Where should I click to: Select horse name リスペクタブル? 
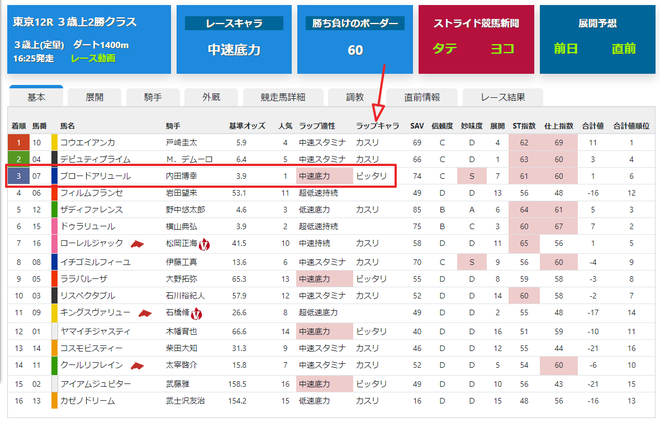click(x=88, y=296)
